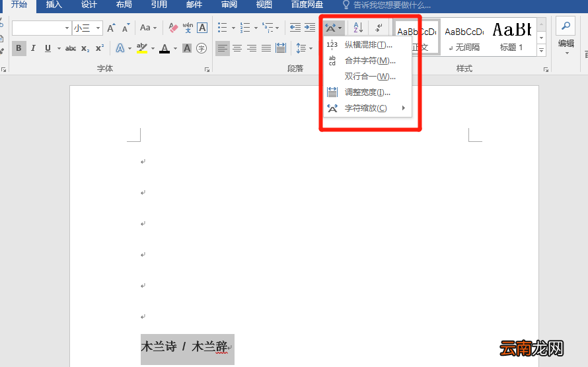Switch to 开始 ribbon tab

coord(19,5)
